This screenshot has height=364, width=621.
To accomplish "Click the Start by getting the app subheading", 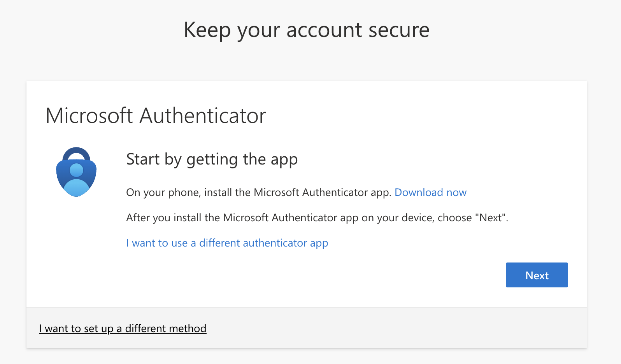I will [x=212, y=159].
